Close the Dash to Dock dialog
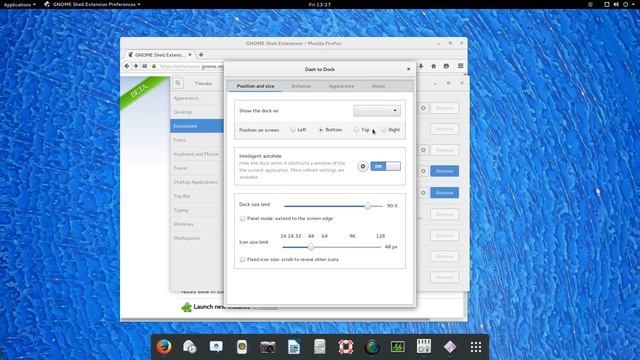The width and height of the screenshot is (640, 360). click(x=409, y=69)
